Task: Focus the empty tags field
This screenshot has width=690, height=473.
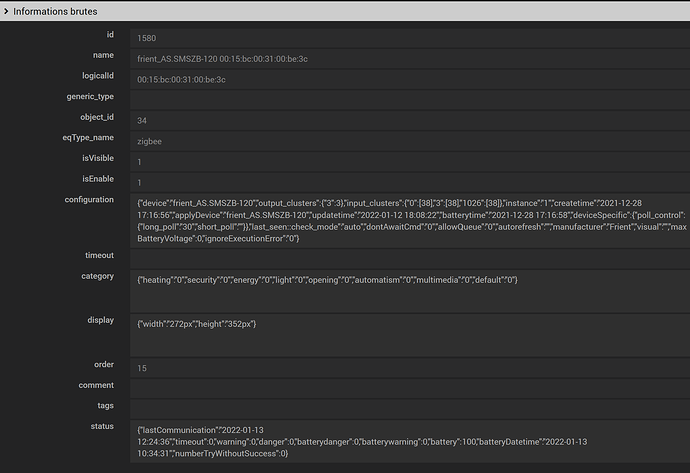Action: click(410, 410)
